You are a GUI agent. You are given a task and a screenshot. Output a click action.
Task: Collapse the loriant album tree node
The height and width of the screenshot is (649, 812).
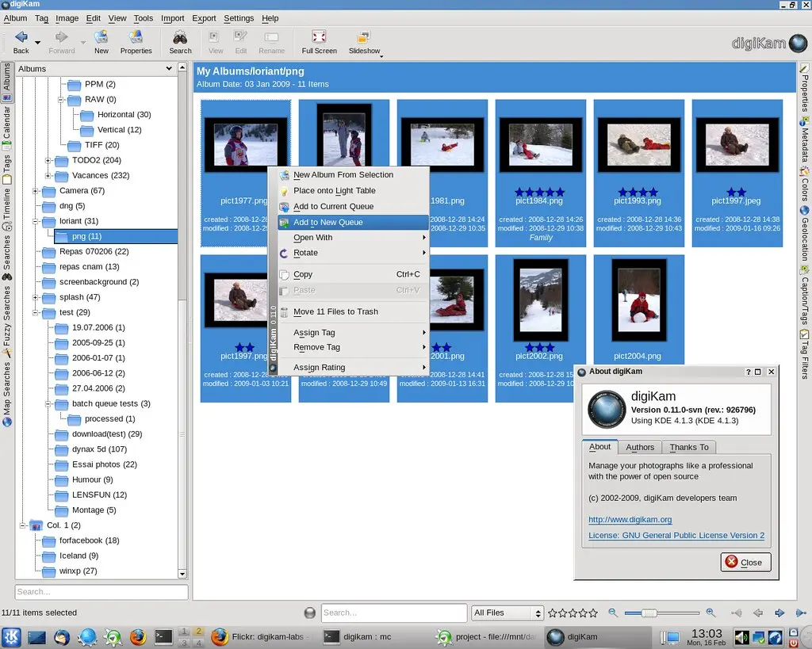tap(35, 221)
